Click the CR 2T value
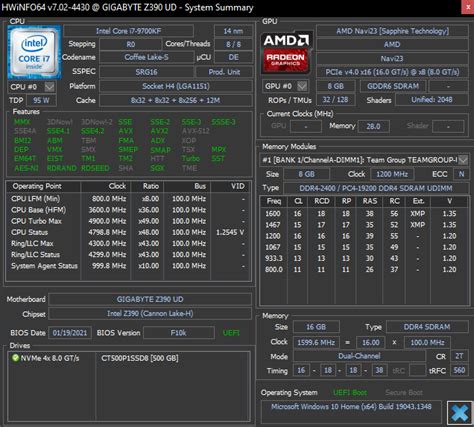 click(x=459, y=356)
